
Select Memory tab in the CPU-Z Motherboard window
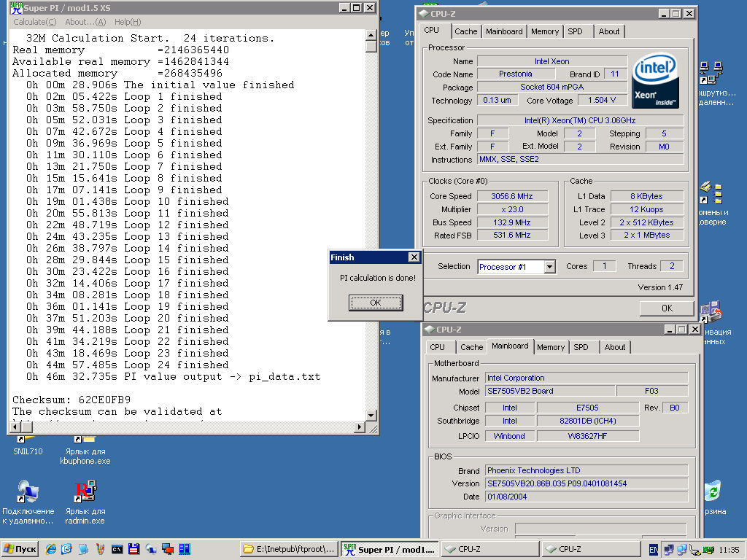point(550,347)
